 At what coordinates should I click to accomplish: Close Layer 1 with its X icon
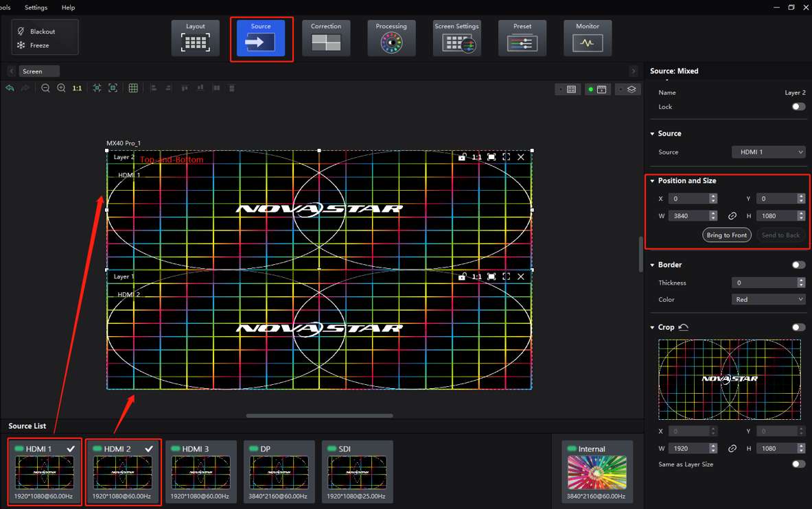521,276
